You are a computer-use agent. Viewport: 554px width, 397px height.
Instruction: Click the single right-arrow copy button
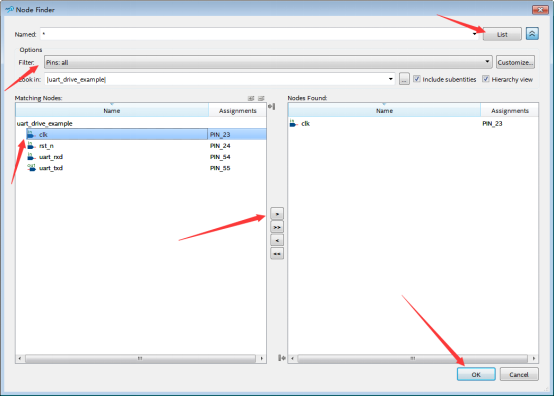277,214
